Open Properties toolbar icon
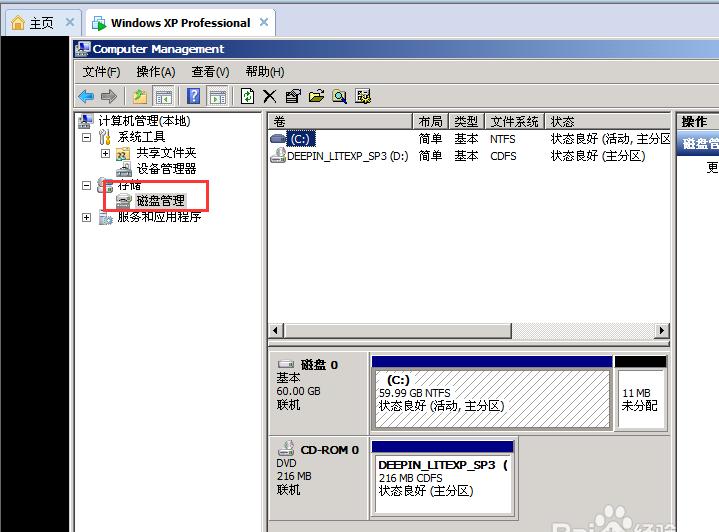The height and width of the screenshot is (532, 719). 293,96
